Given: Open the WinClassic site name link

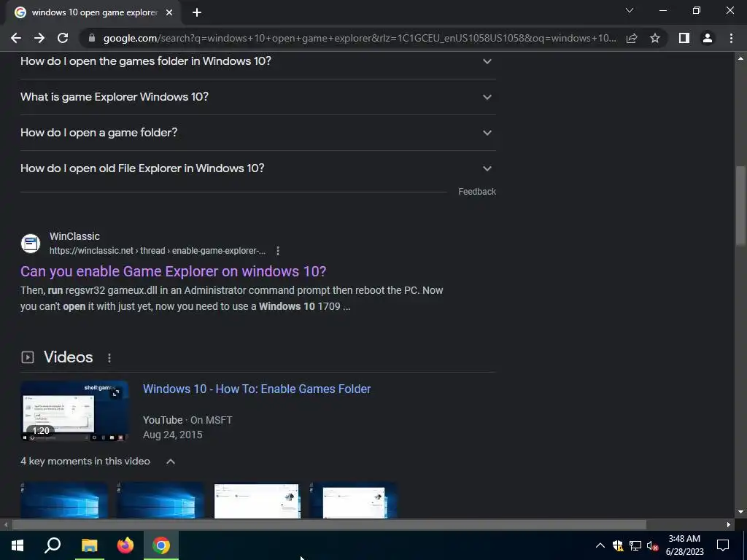Looking at the screenshot, I should (75, 236).
